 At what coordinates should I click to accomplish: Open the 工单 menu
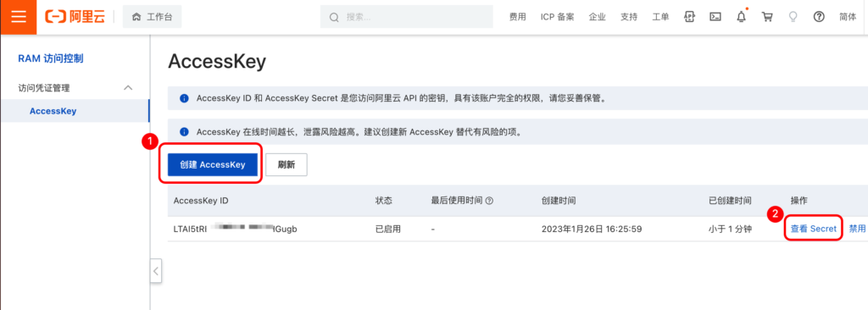point(660,17)
